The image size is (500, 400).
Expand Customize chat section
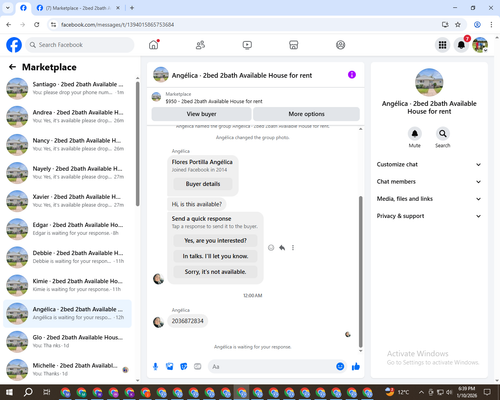[429, 164]
